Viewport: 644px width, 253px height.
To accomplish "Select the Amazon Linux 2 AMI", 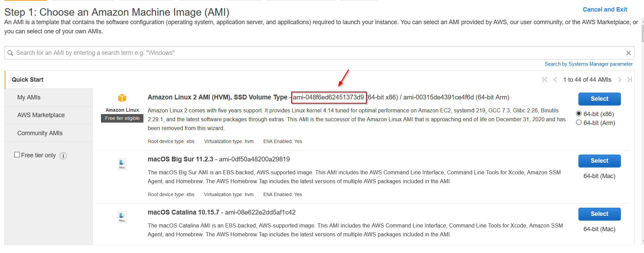I will [599, 99].
